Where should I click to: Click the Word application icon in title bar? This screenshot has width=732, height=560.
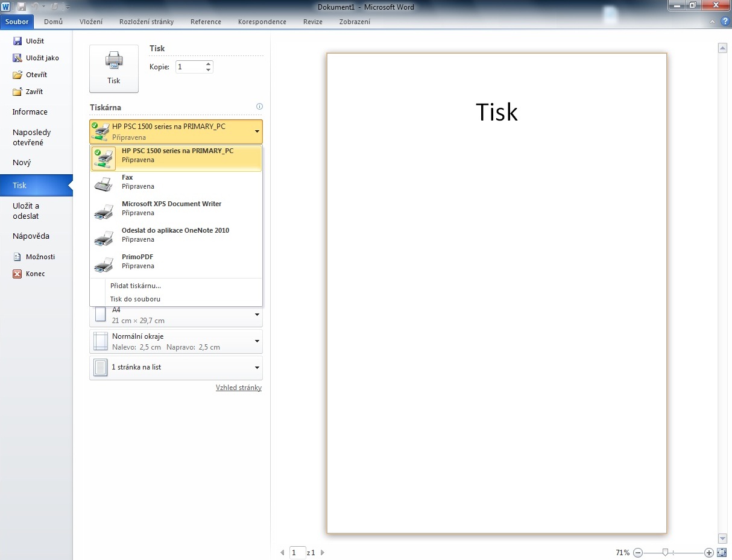pos(6,7)
